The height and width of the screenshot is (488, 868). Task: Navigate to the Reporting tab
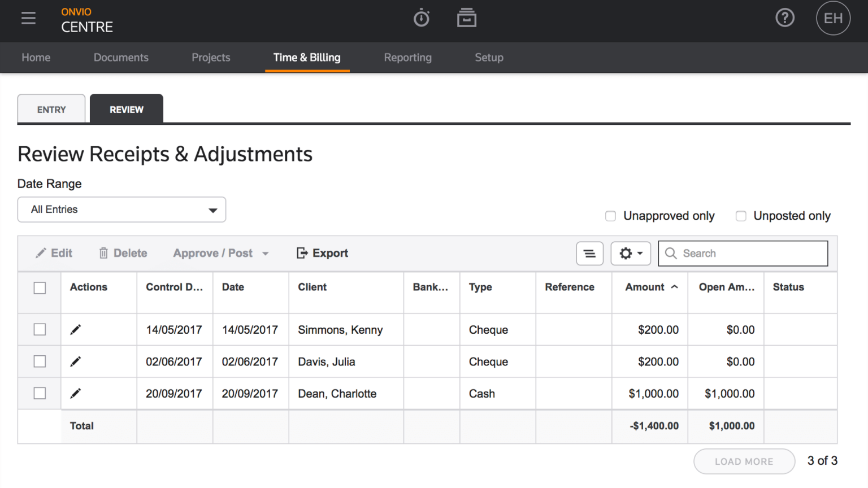[407, 57]
